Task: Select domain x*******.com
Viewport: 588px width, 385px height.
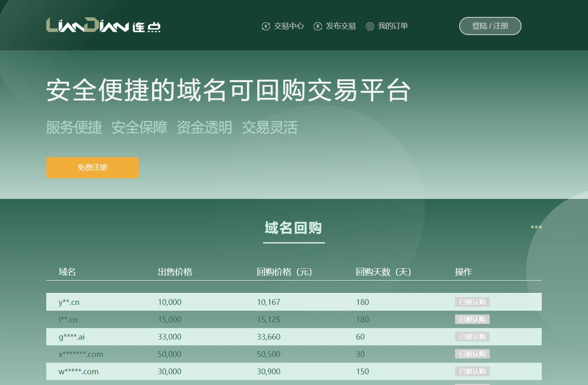Action: (x=81, y=354)
